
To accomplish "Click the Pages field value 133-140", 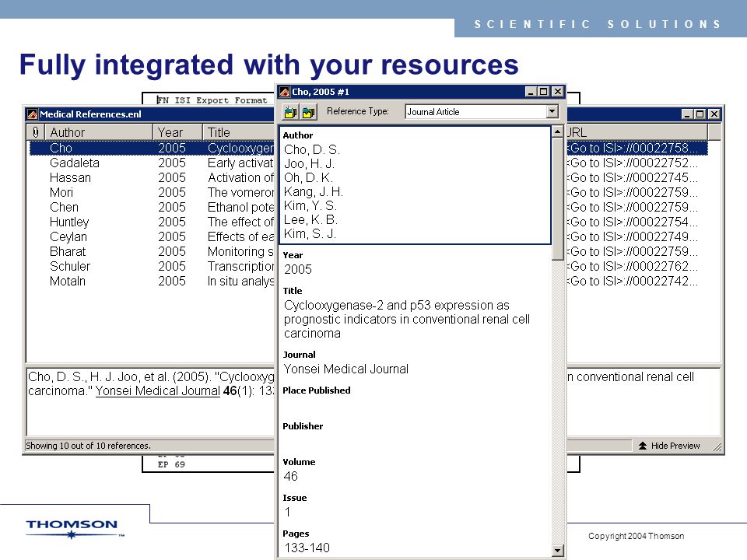I will click(307, 548).
